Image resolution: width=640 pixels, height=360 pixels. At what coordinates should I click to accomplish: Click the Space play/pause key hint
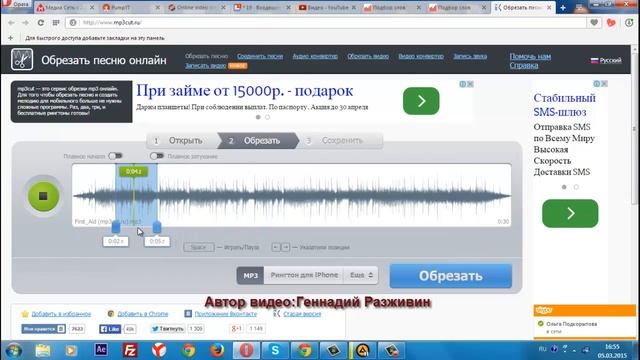(199, 247)
